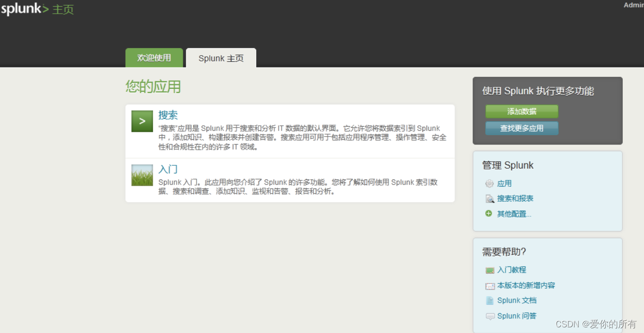The width and height of the screenshot is (644, 333).
Task: Click the speech bubble icon beside Splunk 问答
Action: [x=490, y=316]
